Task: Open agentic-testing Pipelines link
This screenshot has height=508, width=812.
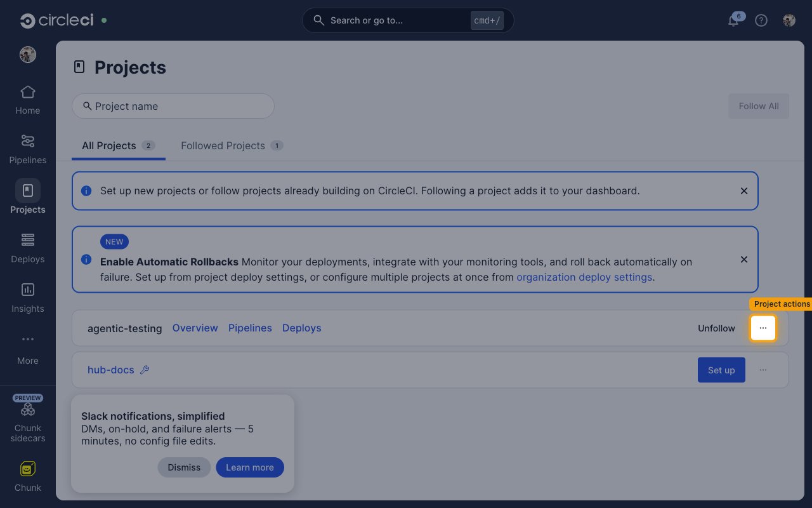Action: (x=250, y=328)
